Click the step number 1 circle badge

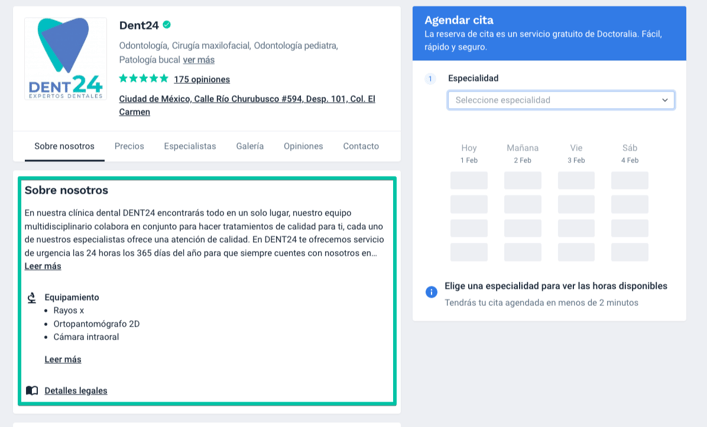click(x=430, y=79)
